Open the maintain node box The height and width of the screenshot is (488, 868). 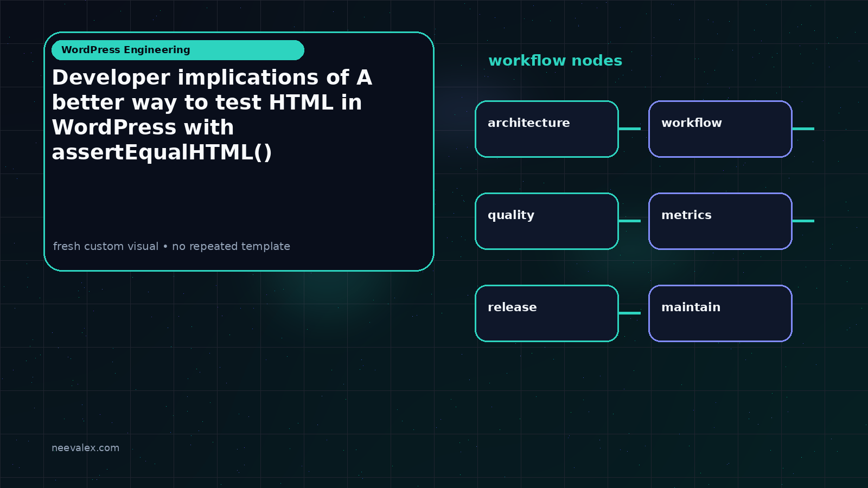coord(720,313)
